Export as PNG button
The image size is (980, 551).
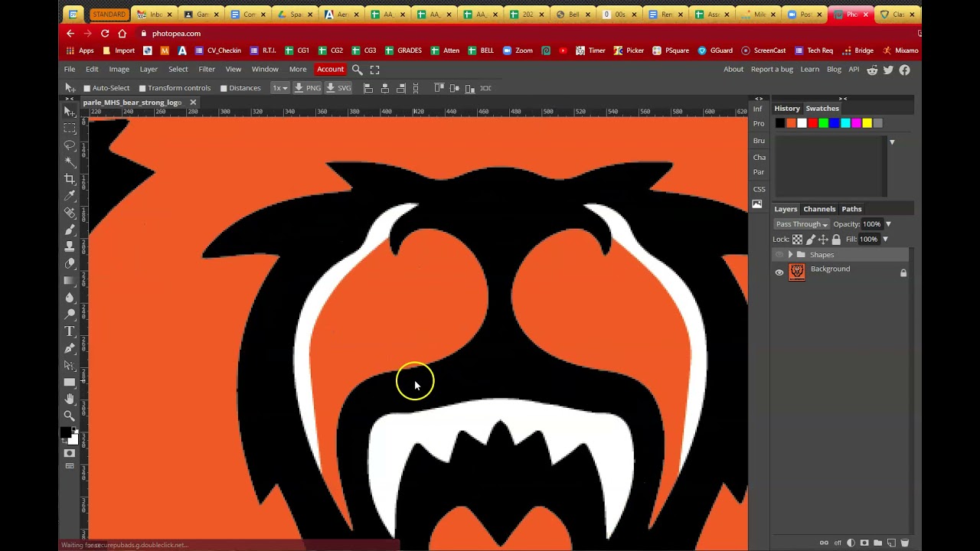pos(309,88)
